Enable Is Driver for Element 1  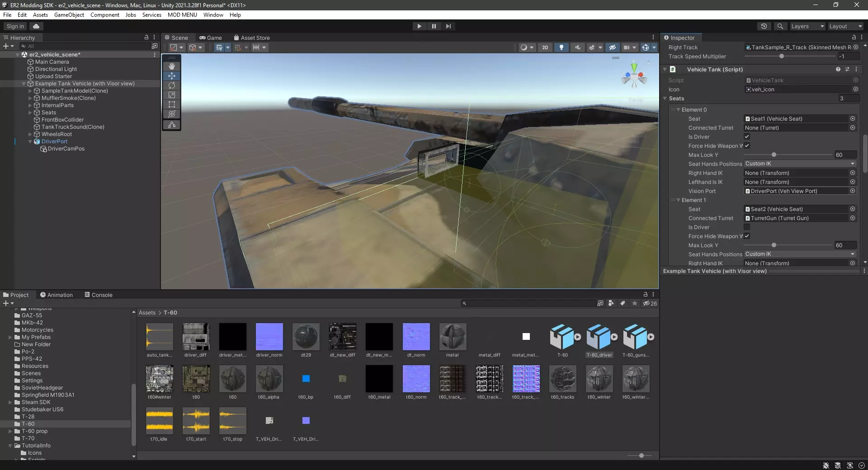tap(747, 227)
